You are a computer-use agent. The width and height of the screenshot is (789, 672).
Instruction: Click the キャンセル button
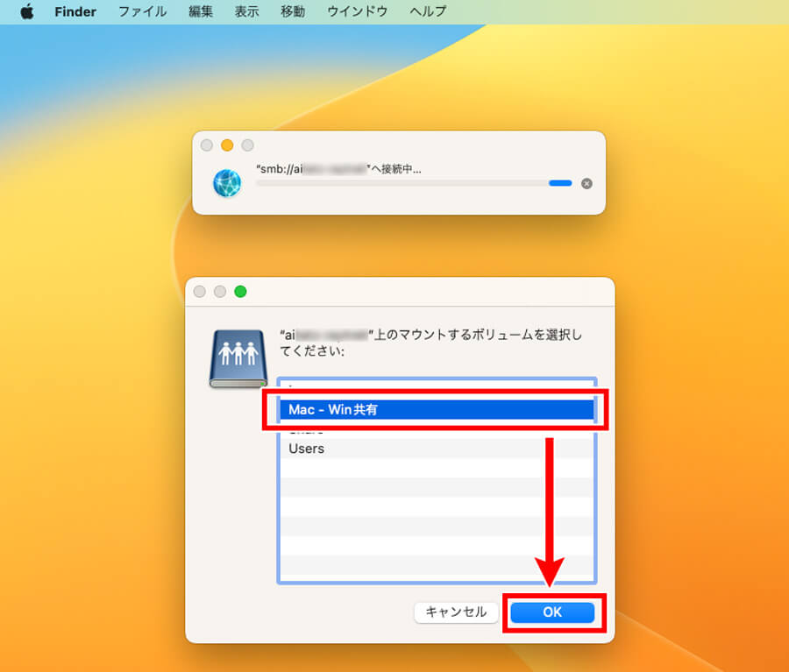456,612
